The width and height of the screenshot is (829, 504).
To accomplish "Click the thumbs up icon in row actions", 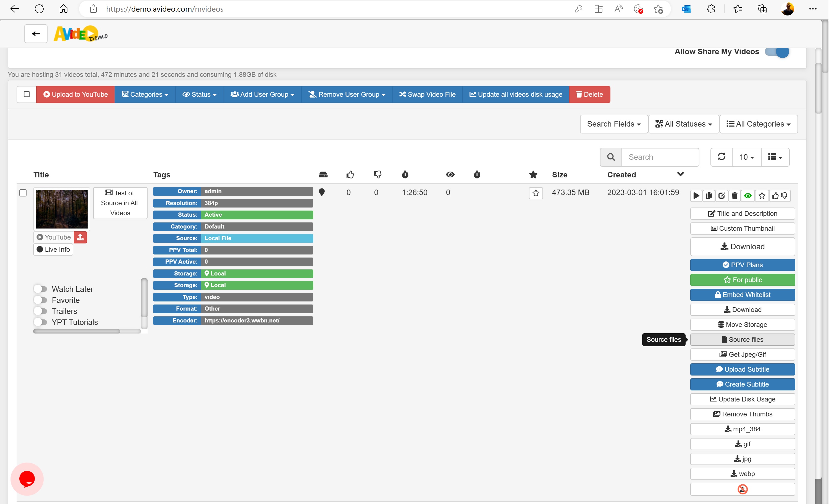I will point(775,196).
